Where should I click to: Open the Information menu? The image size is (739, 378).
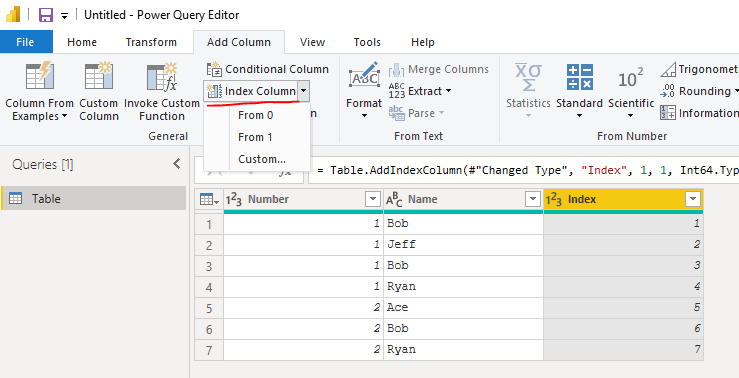point(699,113)
